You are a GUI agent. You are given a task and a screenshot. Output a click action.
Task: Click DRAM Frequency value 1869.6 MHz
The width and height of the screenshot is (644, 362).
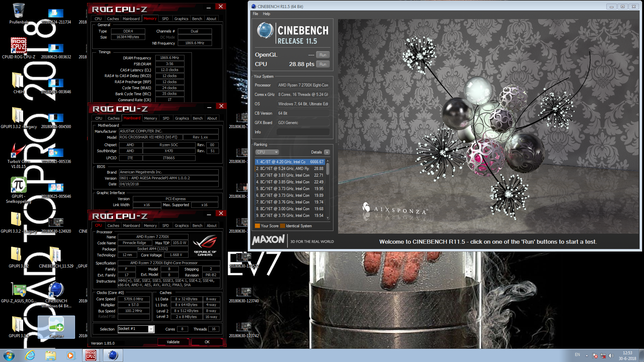click(169, 58)
